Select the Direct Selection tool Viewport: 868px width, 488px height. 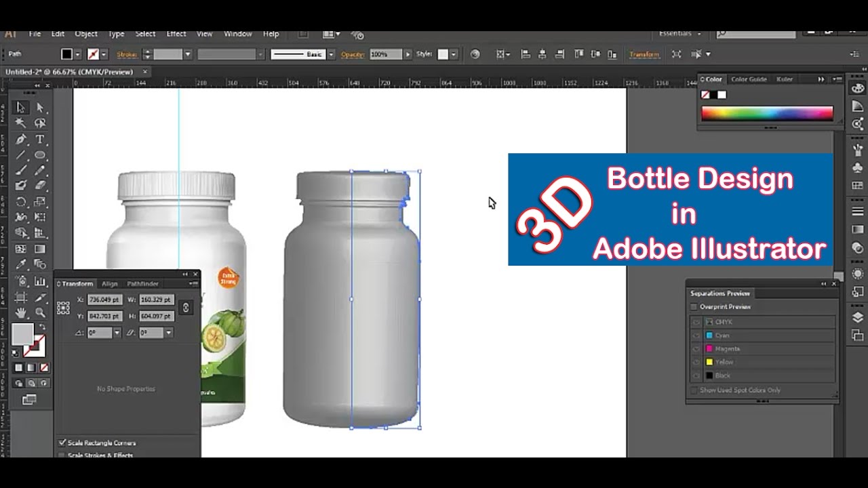tap(40, 107)
